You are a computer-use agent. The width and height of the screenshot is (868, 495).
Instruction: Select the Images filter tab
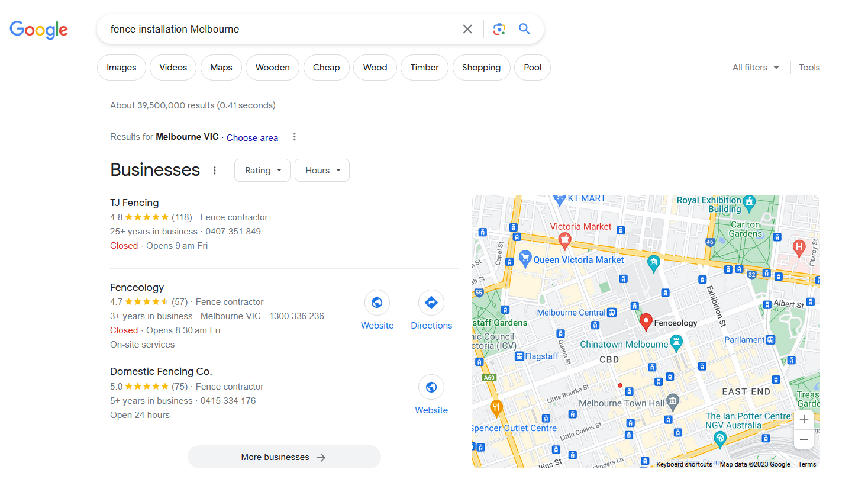coord(121,67)
